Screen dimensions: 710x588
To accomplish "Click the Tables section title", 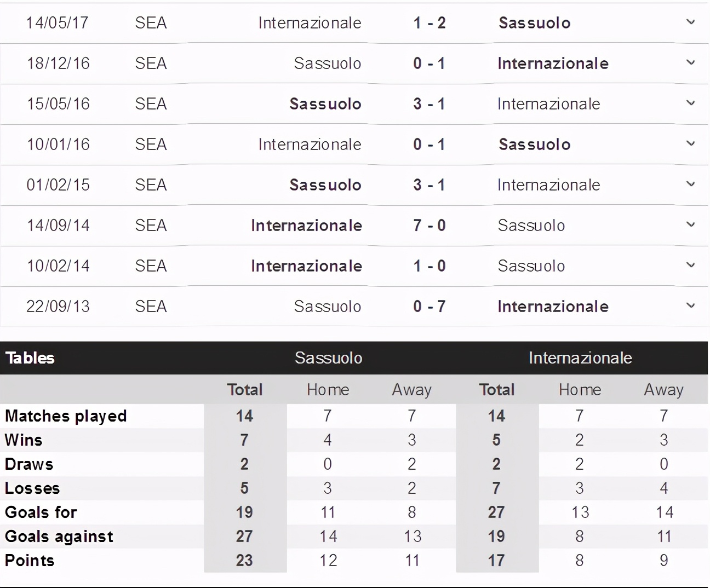I will click(x=30, y=358).
